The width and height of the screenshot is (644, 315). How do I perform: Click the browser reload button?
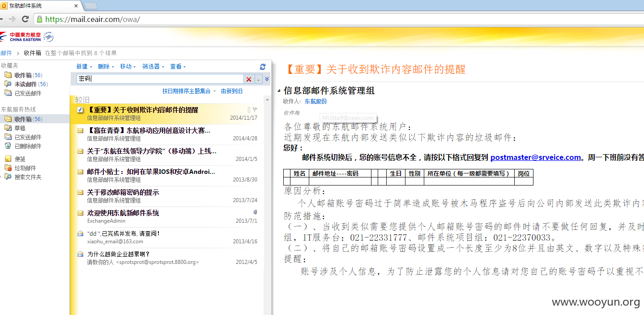26,19
